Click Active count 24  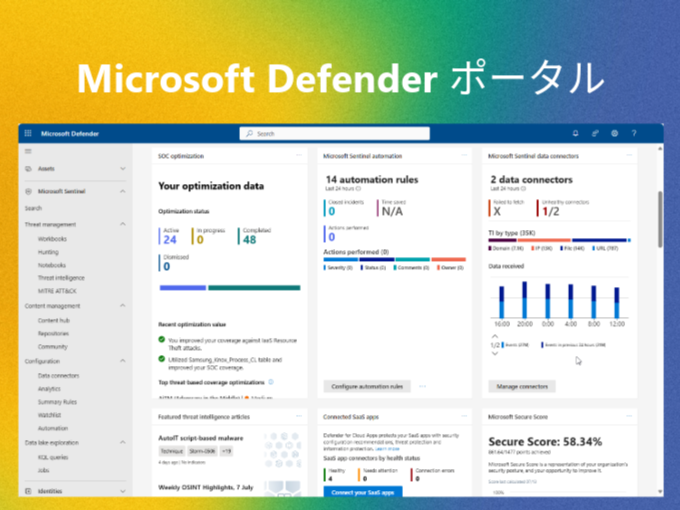click(x=170, y=240)
